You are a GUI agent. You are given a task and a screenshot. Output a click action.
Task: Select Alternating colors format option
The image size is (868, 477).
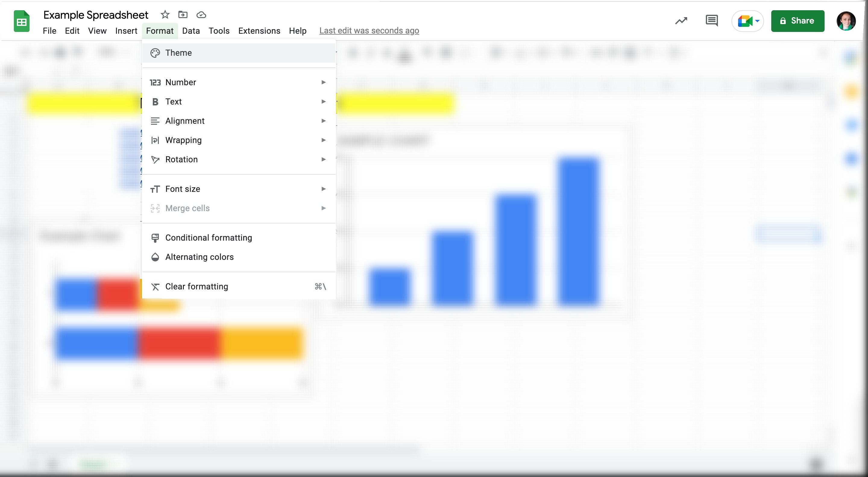pos(199,257)
